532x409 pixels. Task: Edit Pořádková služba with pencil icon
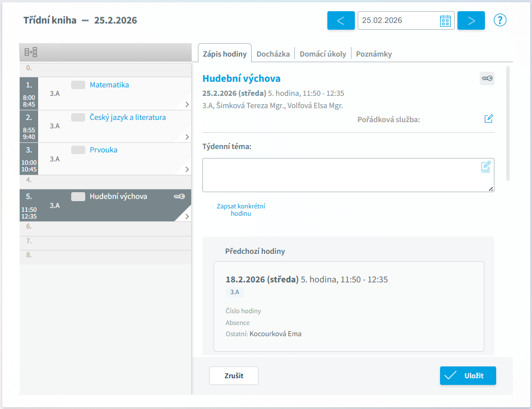coord(489,119)
